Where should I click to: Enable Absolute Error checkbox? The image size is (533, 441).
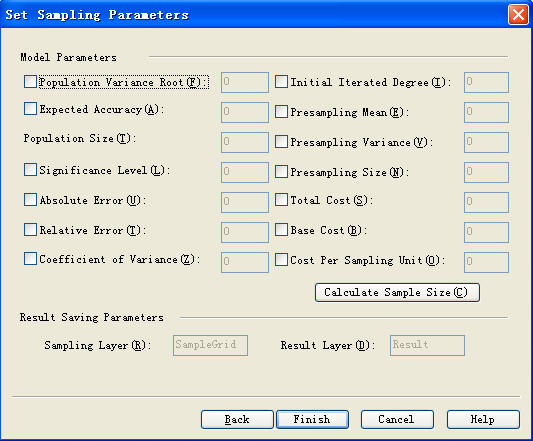coord(30,200)
